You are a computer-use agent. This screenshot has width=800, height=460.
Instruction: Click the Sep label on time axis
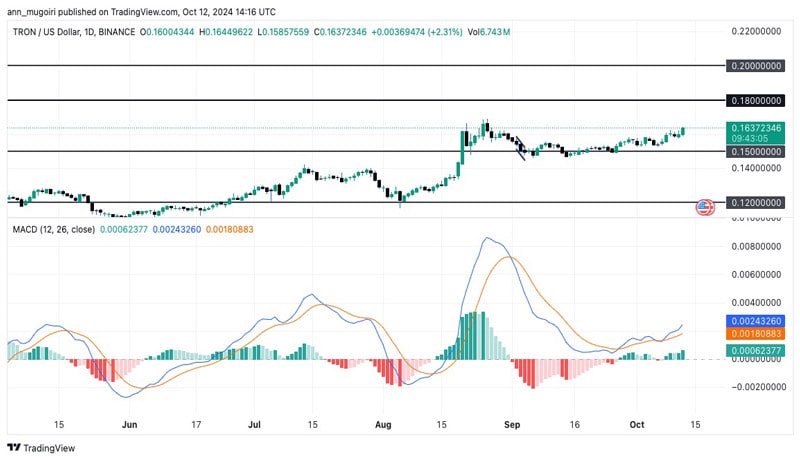(x=512, y=424)
